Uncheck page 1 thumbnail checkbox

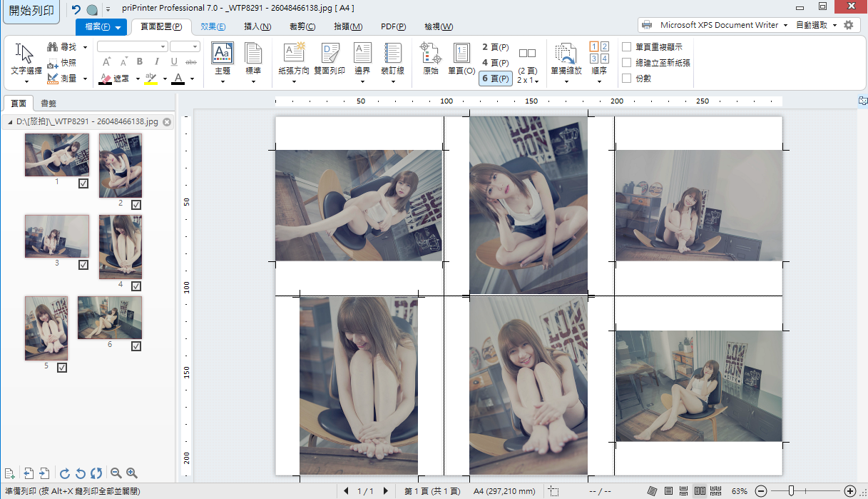(83, 183)
